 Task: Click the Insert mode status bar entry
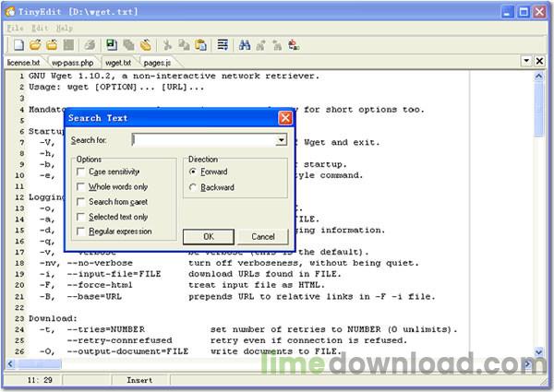(x=140, y=380)
